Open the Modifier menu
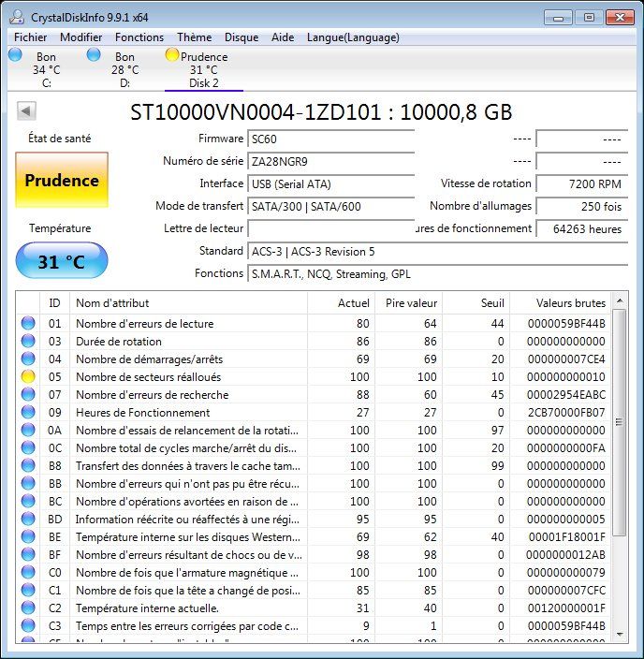Screen dimensions: 644x659 point(81,37)
